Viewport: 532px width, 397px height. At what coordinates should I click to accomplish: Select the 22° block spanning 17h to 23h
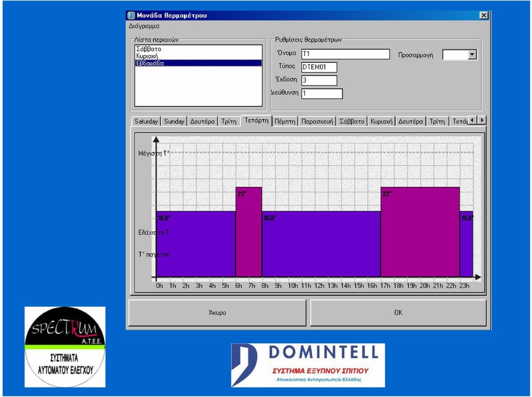coord(420,232)
